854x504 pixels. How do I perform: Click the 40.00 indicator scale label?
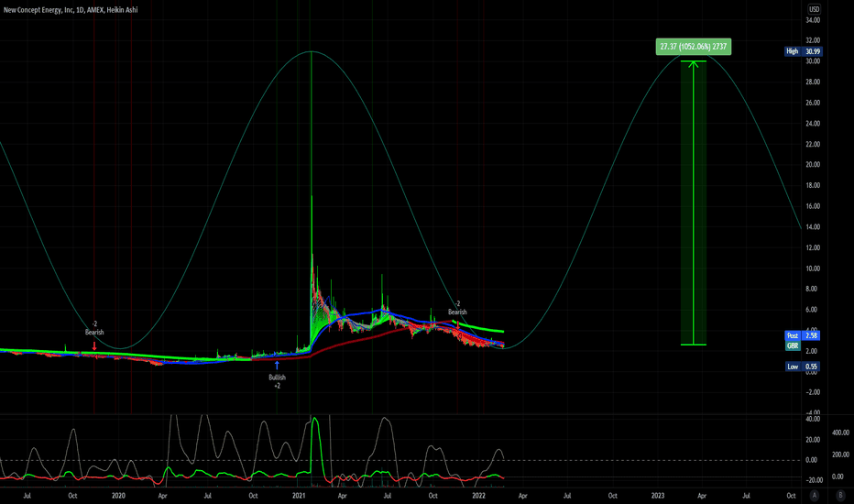(813, 419)
